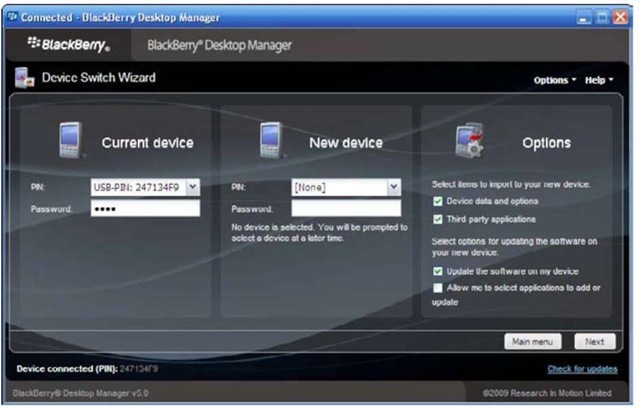Click the title bar BlackBerry app icon
640x408 pixels.
(13, 17)
